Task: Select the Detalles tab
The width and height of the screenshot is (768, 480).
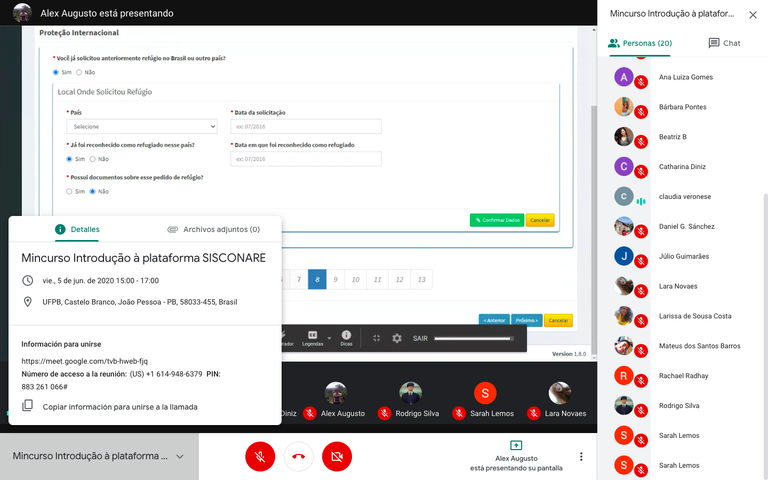Action: click(77, 229)
